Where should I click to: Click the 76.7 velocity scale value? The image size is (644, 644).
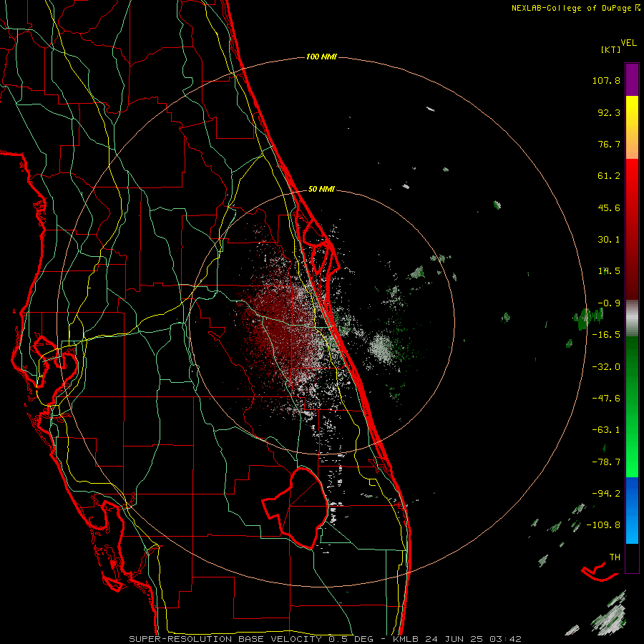(609, 144)
